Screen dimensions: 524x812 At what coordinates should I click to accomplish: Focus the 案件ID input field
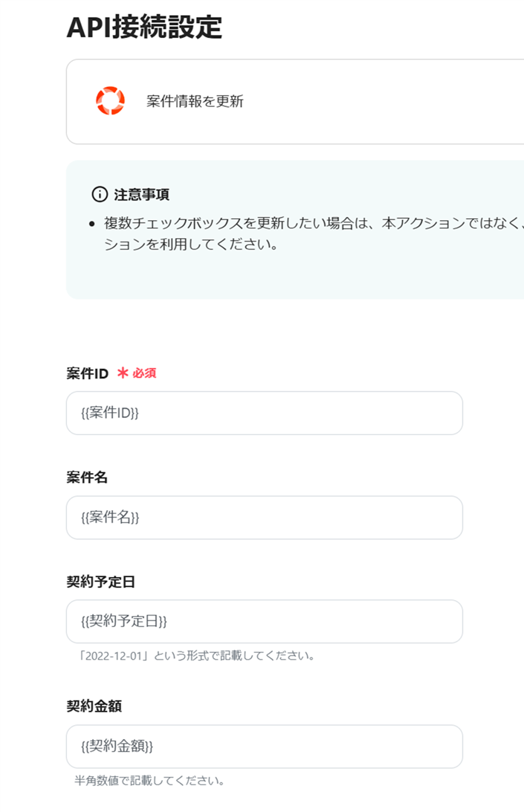pos(264,413)
